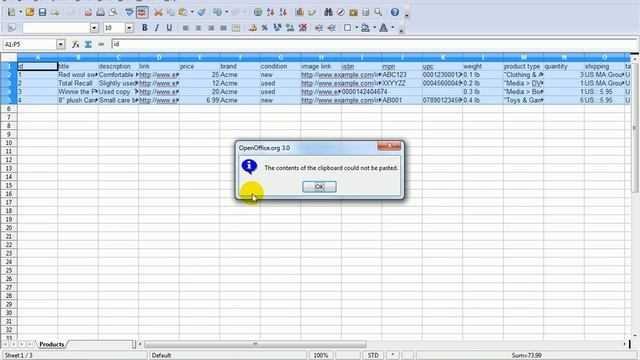Click the Decrease Indent icon
The width and height of the screenshot is (640, 360).
[319, 28]
